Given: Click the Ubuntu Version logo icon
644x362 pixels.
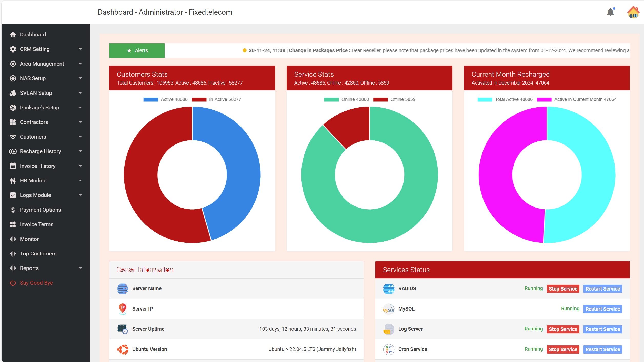Looking at the screenshot, I should (x=123, y=349).
